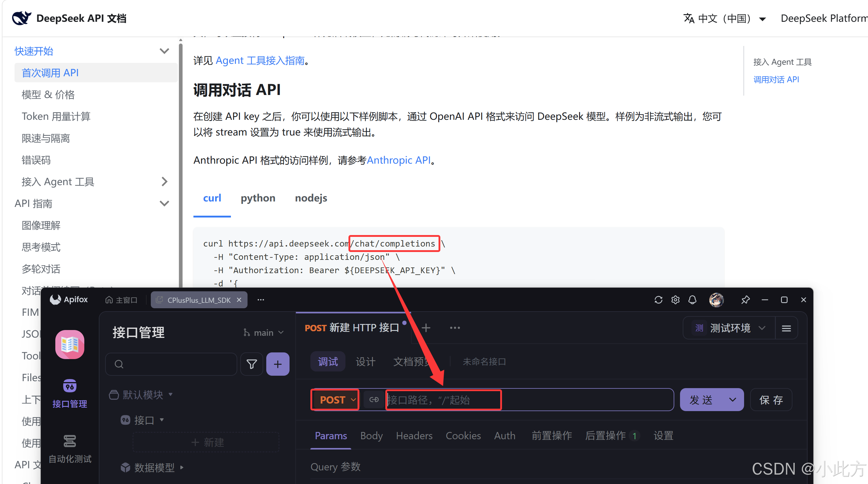
Task: Open the 中文(中国) language dropdown
Action: click(724, 18)
